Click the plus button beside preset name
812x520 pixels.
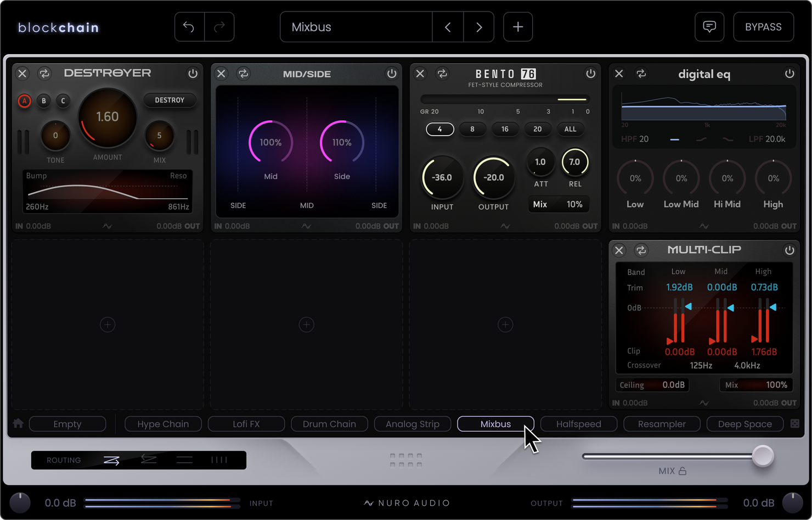[x=518, y=27]
